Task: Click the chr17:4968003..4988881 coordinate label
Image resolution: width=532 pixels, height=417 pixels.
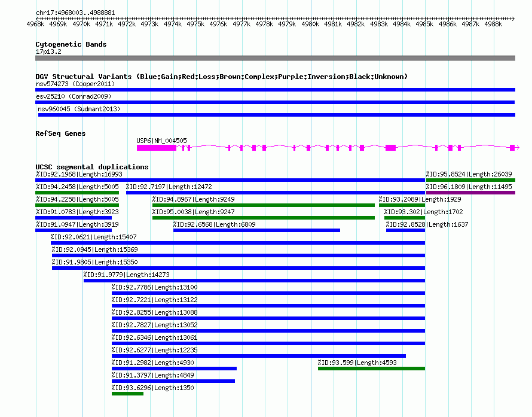Action: pos(75,13)
